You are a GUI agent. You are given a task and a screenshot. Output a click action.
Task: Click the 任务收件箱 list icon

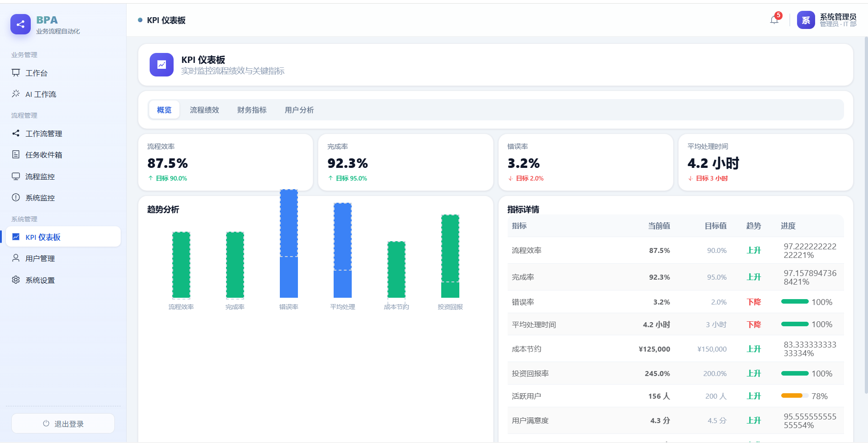point(16,154)
